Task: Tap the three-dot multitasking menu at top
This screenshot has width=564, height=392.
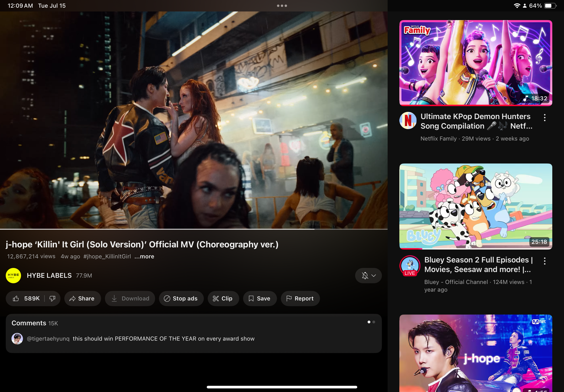Action: point(282,6)
